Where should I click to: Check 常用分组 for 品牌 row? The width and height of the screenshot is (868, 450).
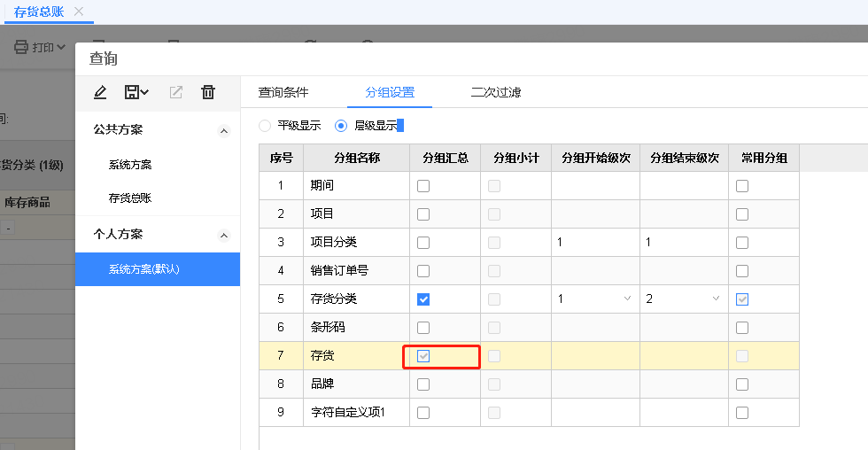742,384
